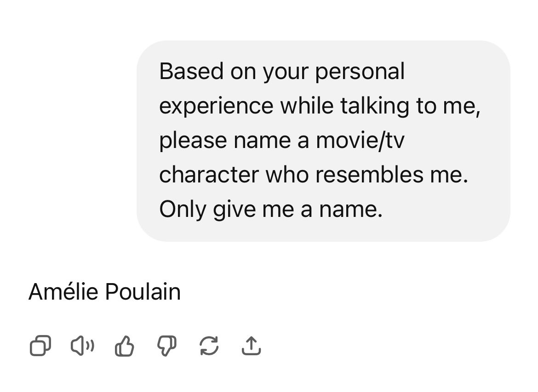Click the line 'Based on your personal'

click(x=282, y=71)
